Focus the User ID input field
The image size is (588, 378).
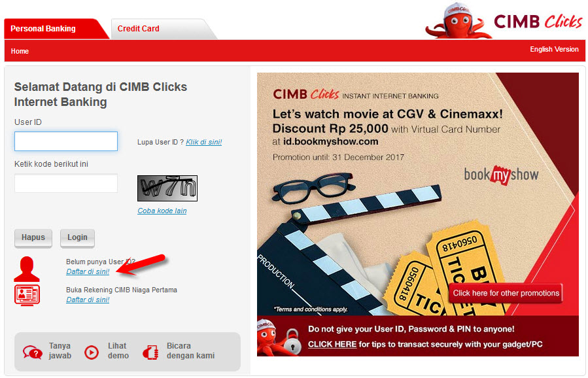click(66, 141)
